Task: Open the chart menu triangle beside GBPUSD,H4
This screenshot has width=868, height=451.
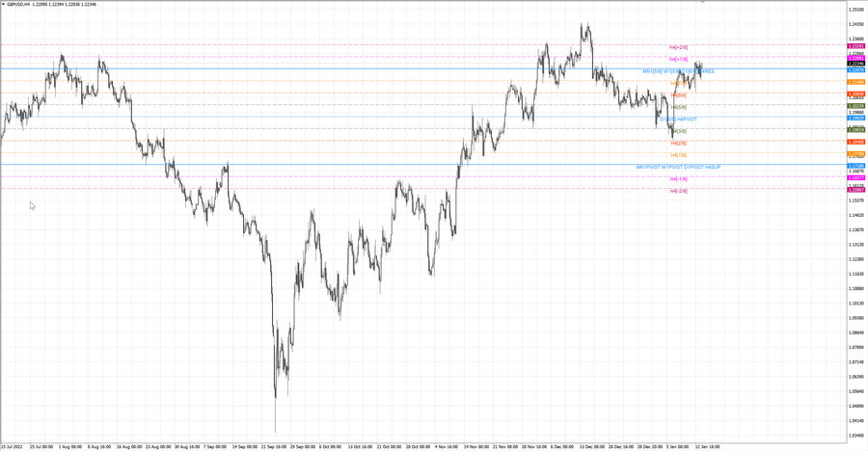Action: (3, 4)
